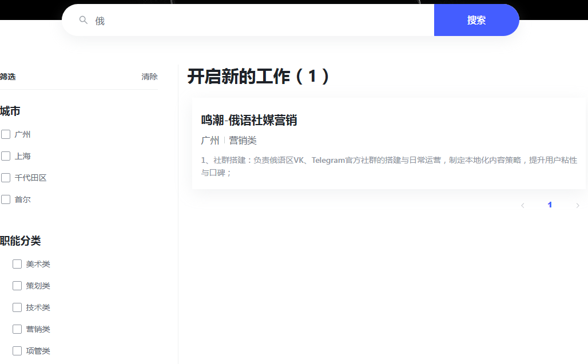This screenshot has width=588, height=364.
Task: Click the 城市 filter heading
Action: (x=10, y=111)
